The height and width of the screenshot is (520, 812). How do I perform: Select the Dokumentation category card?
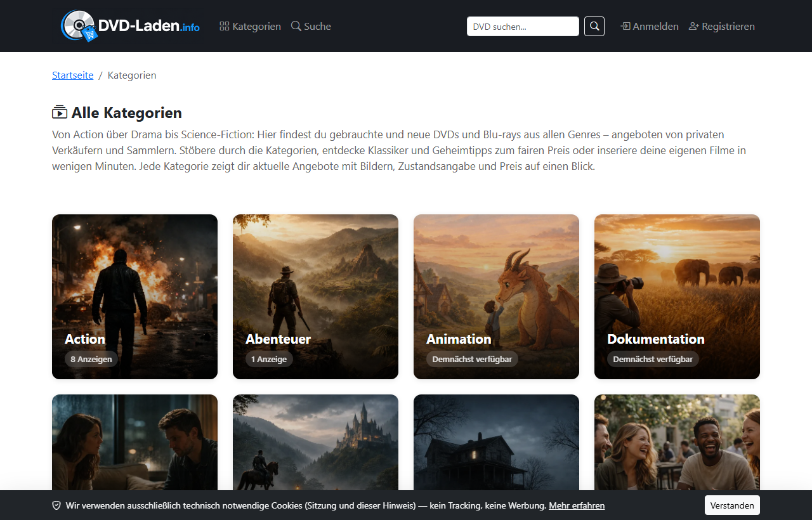(677, 297)
